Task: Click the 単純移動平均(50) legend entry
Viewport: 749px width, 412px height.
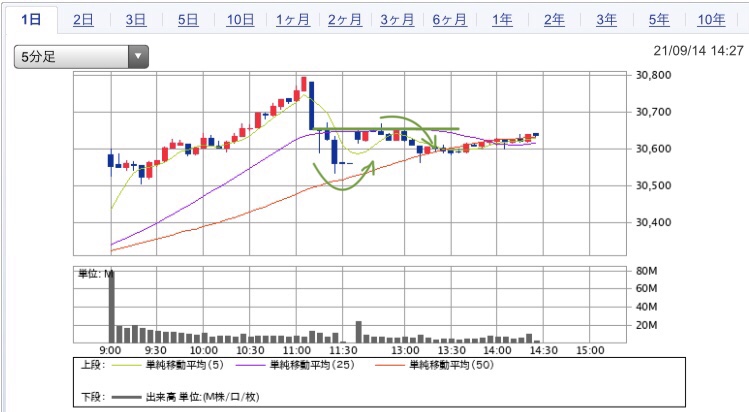Action: pos(451,365)
